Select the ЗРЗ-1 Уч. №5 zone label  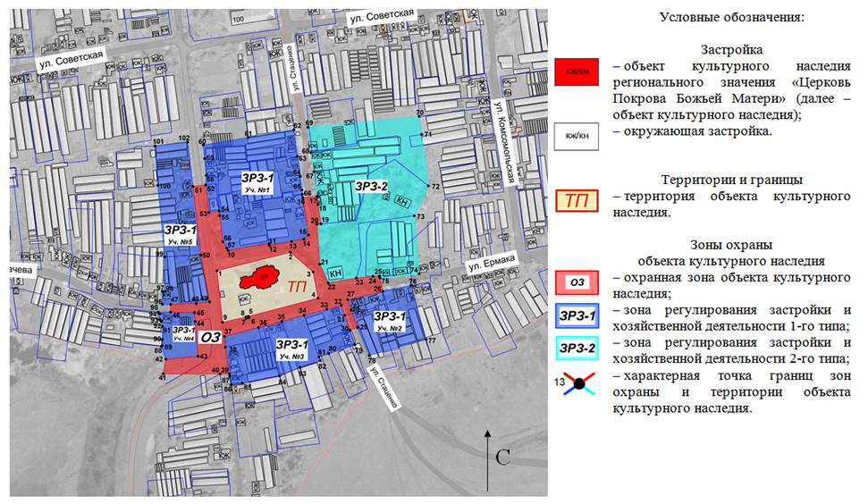180,234
